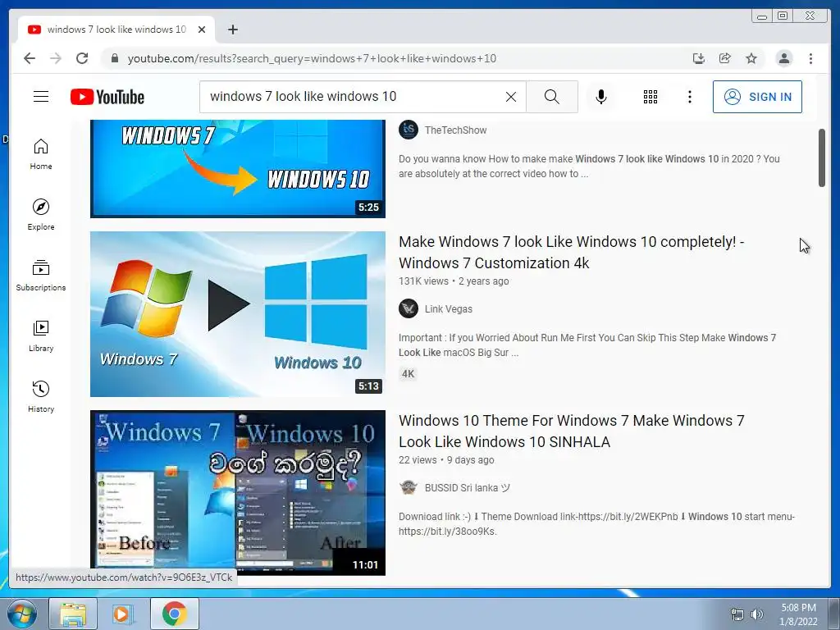
Task: Visit Link Vegas channel name
Action: point(449,309)
